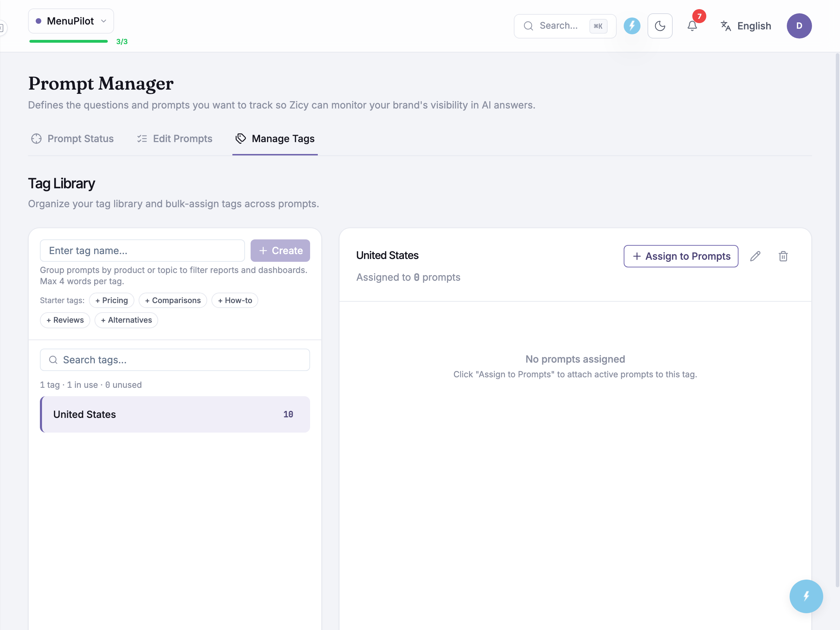The width and height of the screenshot is (840, 630).
Task: Select the Manage Tags tab
Action: click(x=275, y=139)
